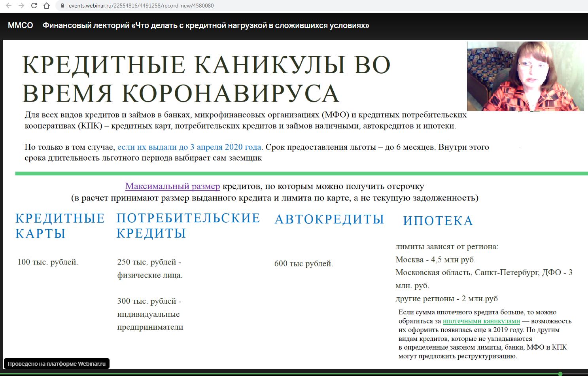The height and width of the screenshot is (376, 588).
Task: Click the progress bar playhead knob
Action: pos(560,374)
